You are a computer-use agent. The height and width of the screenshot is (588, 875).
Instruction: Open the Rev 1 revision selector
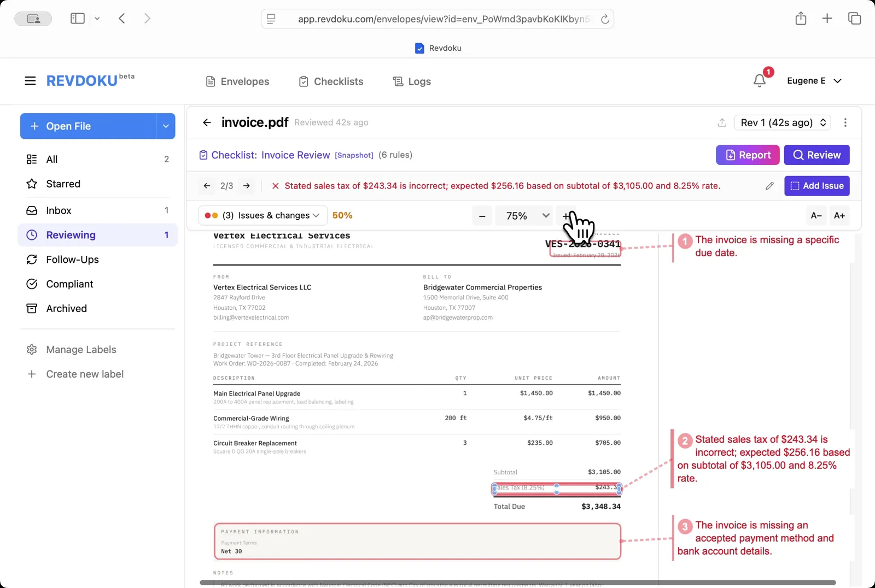point(782,122)
